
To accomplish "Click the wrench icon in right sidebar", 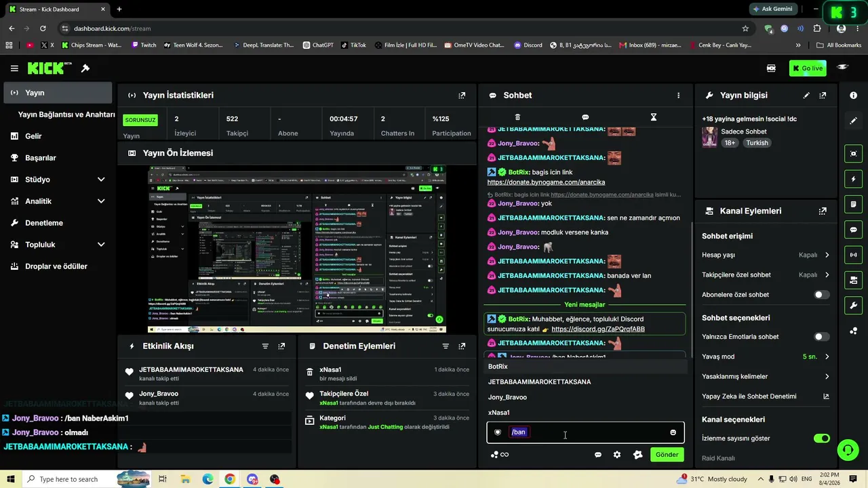I will 853,306.
